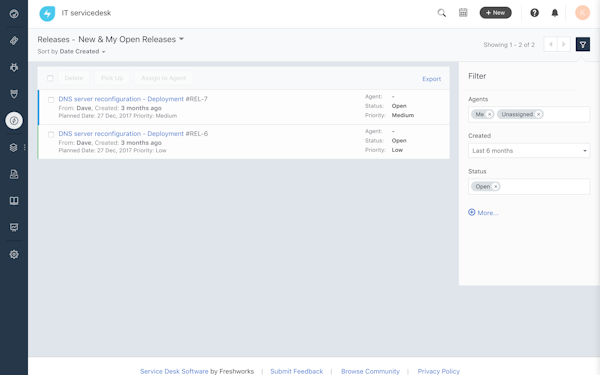Open the Solutions book icon in sidebar
The width and height of the screenshot is (600, 375).
coord(14,201)
